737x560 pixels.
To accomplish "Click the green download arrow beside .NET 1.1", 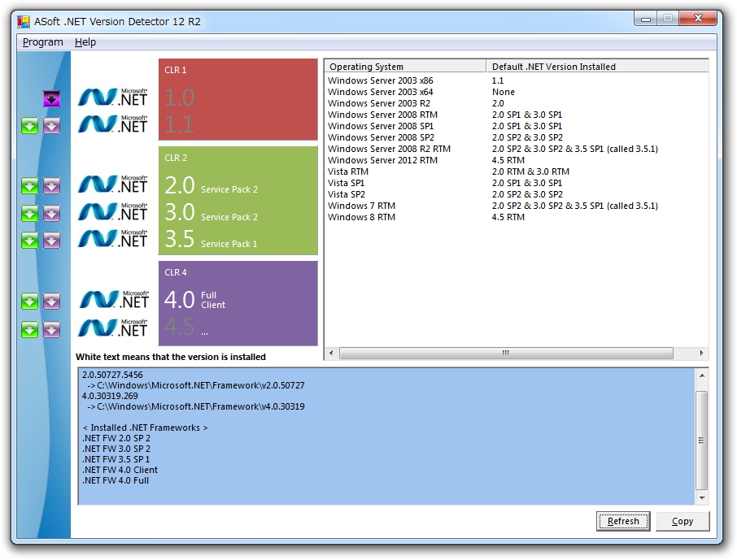I will coord(29,126).
